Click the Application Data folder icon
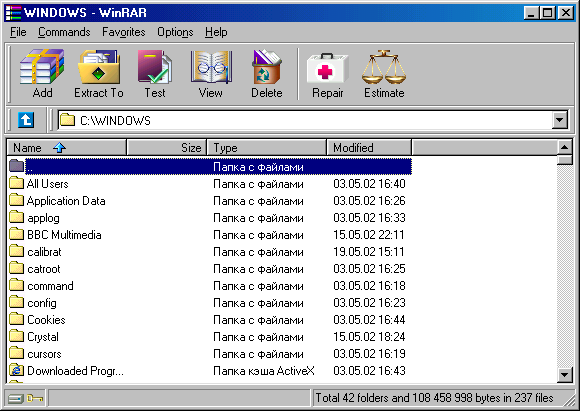Screen dimensions: 580x411 click(x=16, y=200)
